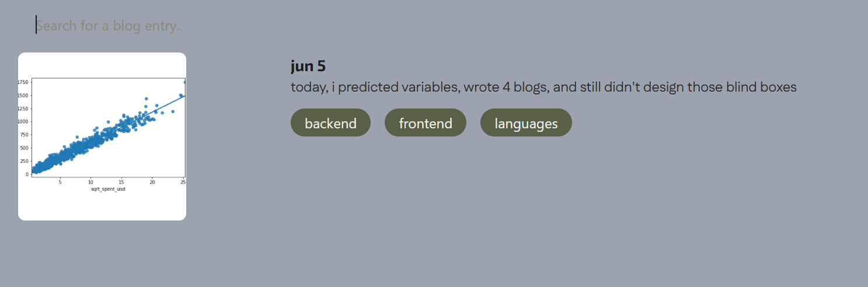Click the 25 tick on chart x-axis
The width and height of the screenshot is (868, 287).
coord(183,182)
